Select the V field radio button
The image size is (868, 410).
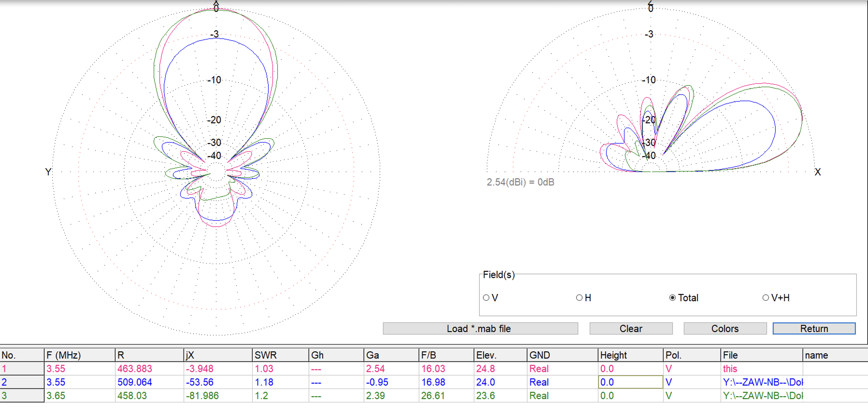486,298
